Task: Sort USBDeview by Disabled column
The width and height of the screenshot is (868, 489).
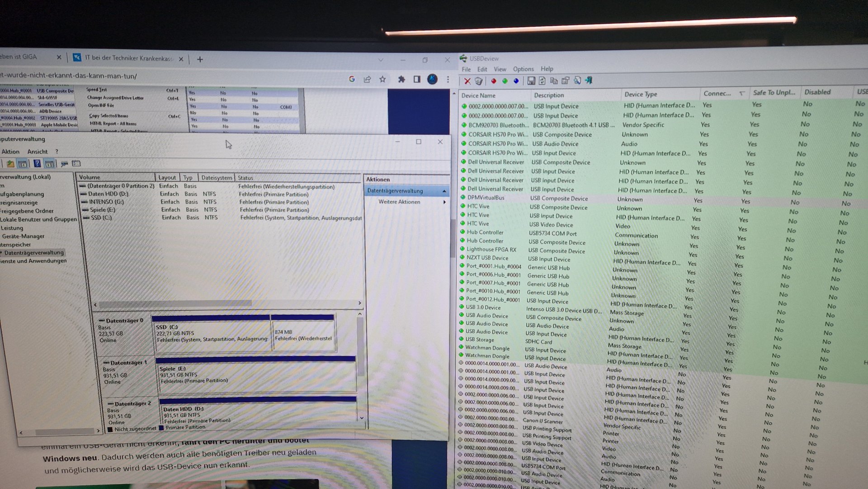Action: (x=827, y=92)
